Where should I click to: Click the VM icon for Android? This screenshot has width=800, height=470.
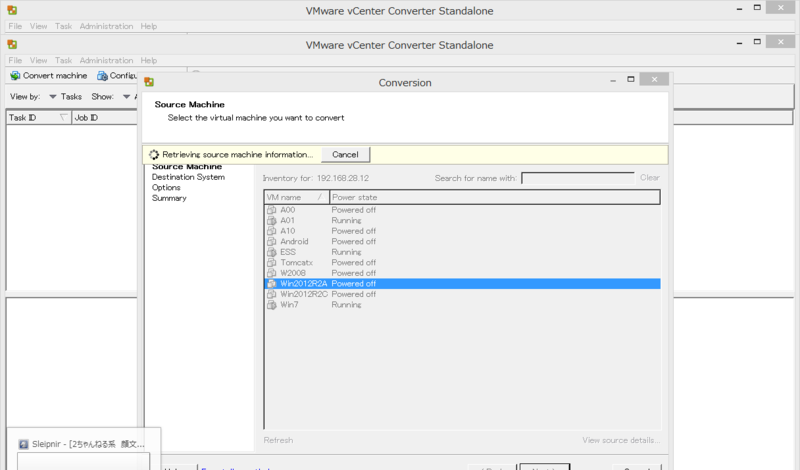pyautogui.click(x=271, y=241)
